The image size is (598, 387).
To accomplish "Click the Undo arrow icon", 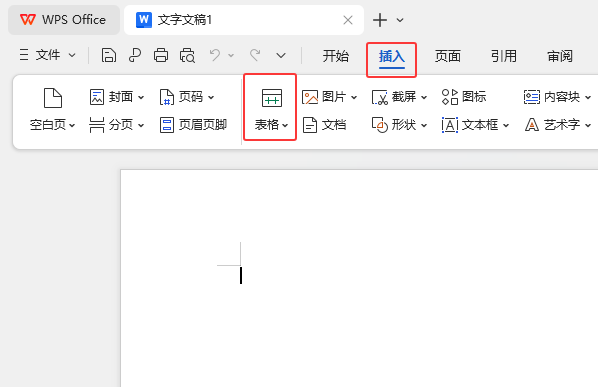I will [215, 55].
